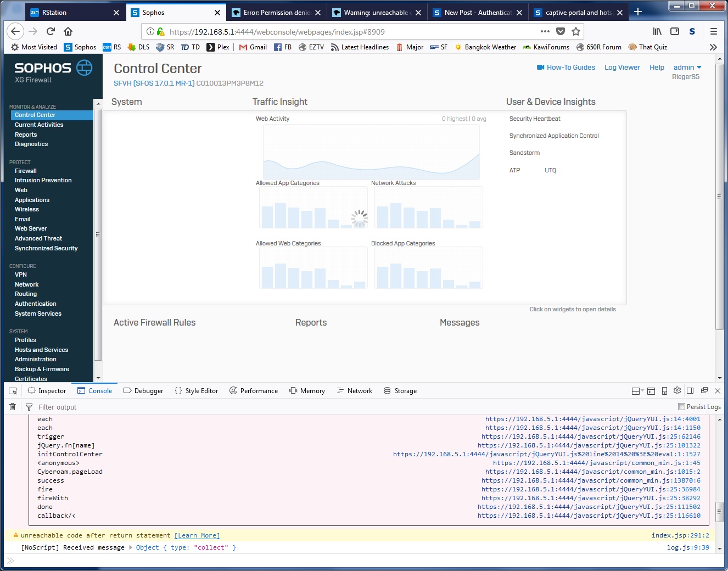The width and height of the screenshot is (728, 571).
Task: Open index.jsp:291:2 source link
Action: coord(680,535)
